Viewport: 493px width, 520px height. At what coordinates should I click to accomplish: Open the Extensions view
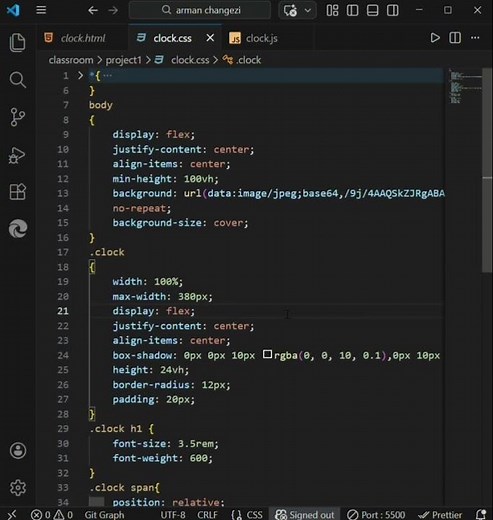tap(18, 192)
